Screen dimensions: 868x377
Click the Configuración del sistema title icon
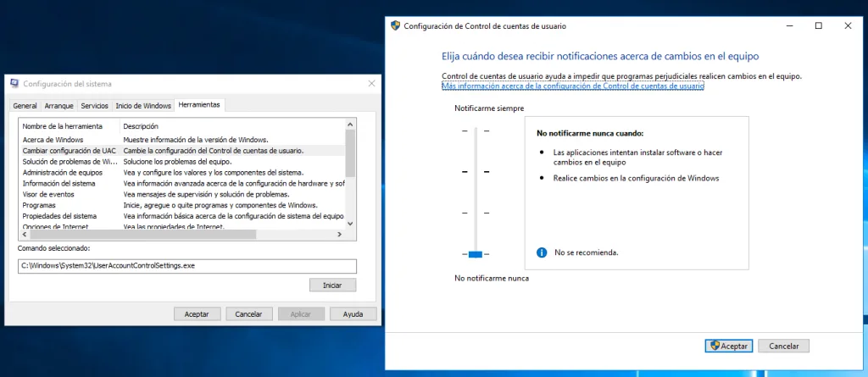[15, 84]
